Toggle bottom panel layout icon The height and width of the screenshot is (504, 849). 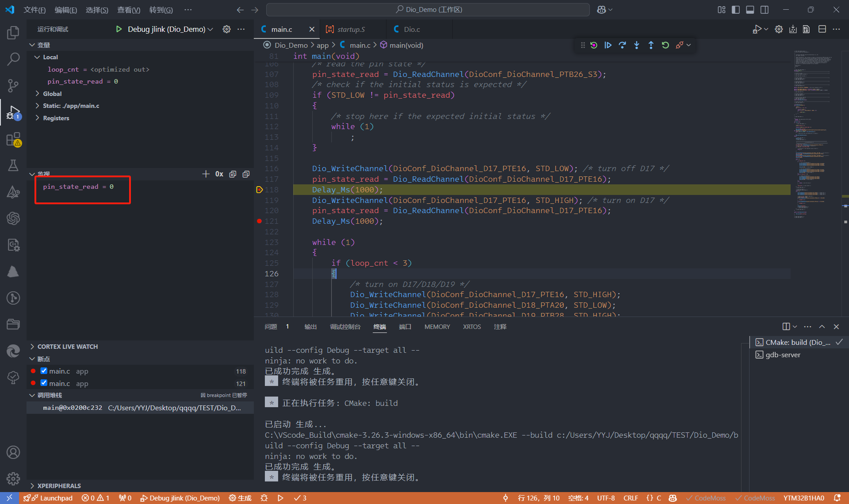click(x=750, y=9)
